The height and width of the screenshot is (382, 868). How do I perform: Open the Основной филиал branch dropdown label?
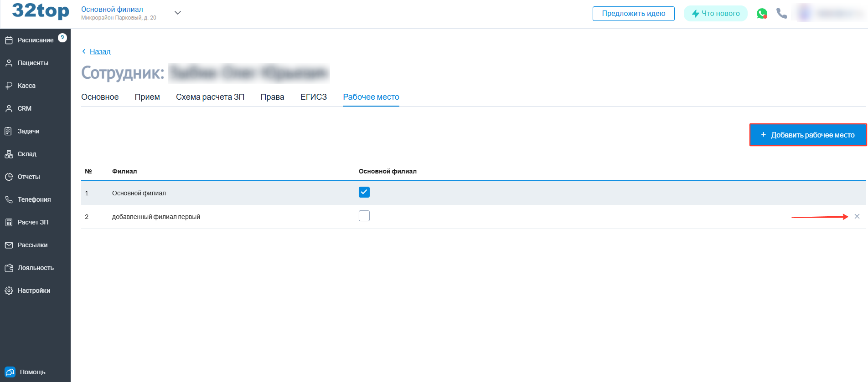coord(112,9)
